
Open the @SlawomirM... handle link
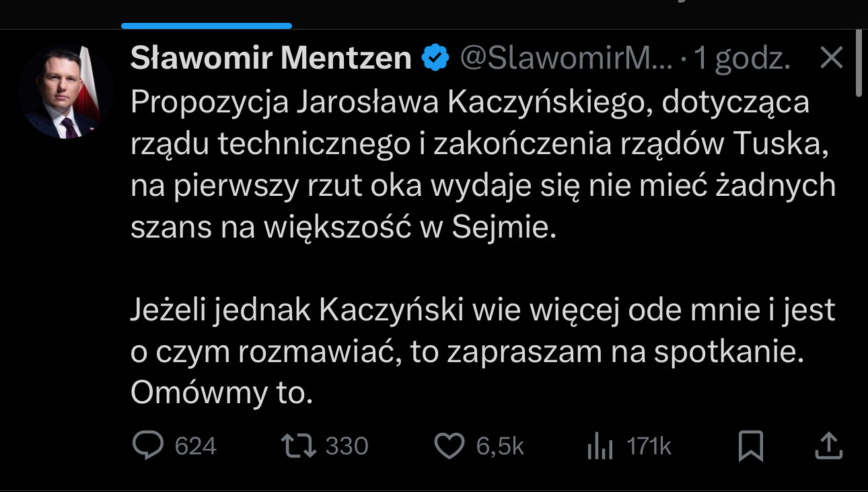point(566,59)
